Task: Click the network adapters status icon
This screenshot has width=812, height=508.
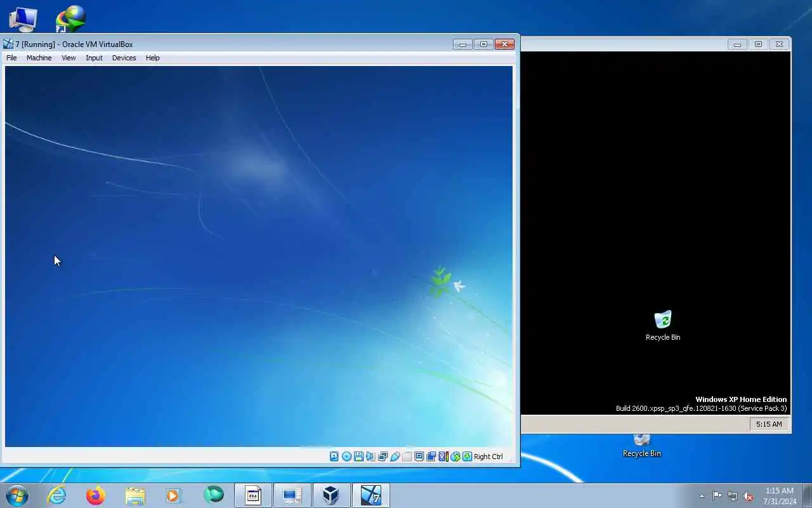Action: click(x=383, y=457)
